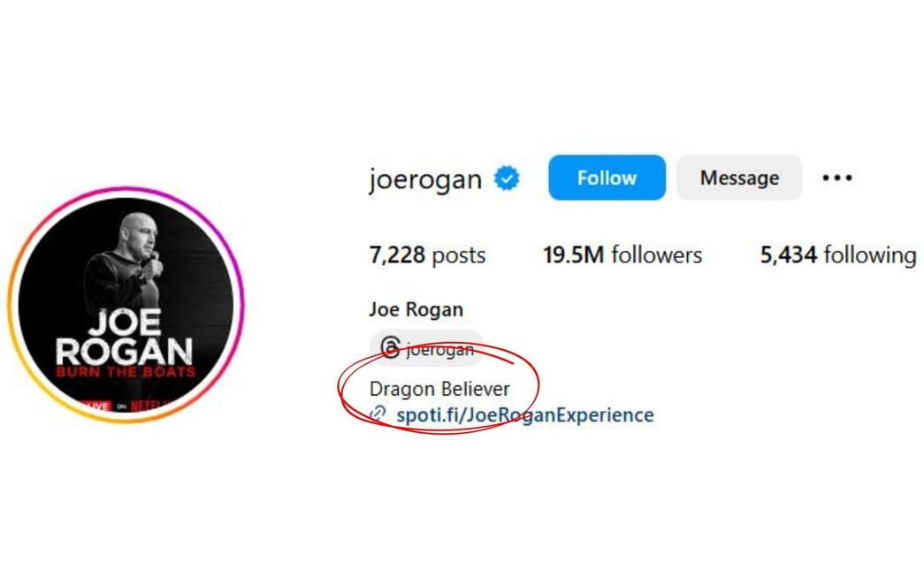Follow the joerogan account

606,178
